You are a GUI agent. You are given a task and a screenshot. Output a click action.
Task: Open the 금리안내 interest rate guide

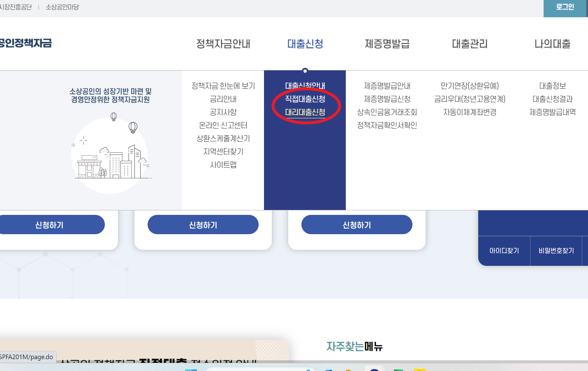223,99
